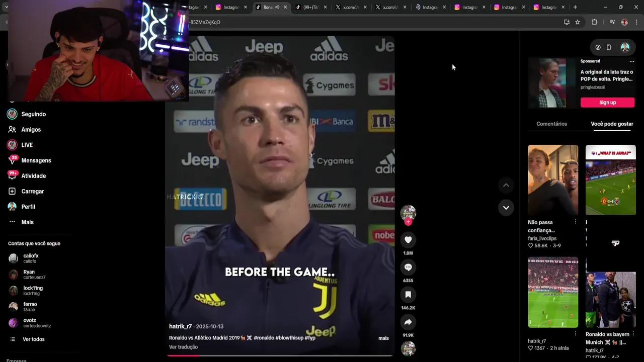This screenshot has width=644, height=362.
Task: Close the active Ronaldo tab
Action: tap(285, 7)
